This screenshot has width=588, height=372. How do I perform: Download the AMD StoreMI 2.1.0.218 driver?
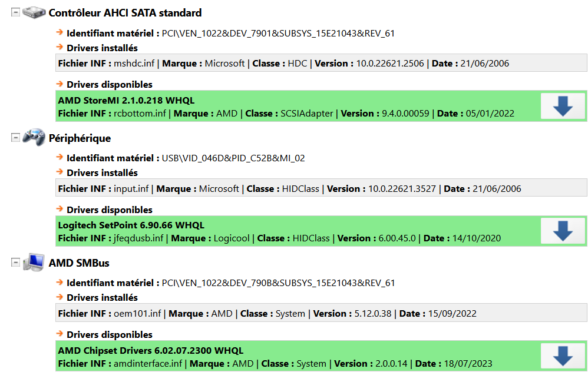tap(563, 106)
